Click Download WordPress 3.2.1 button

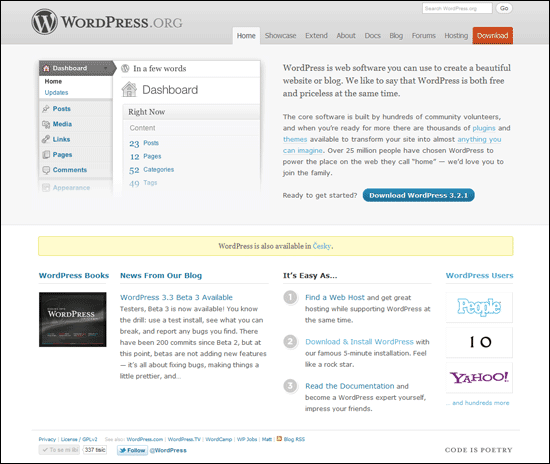point(418,195)
